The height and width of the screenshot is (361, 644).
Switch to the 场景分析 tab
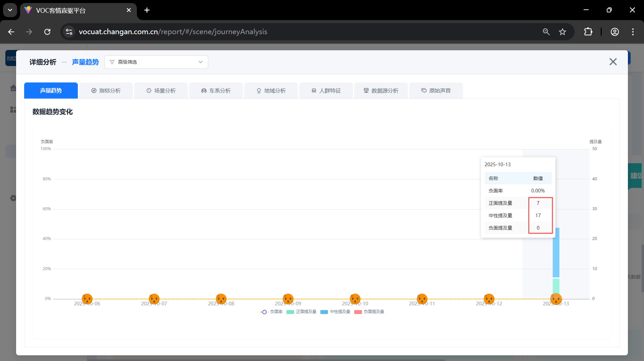(x=161, y=91)
